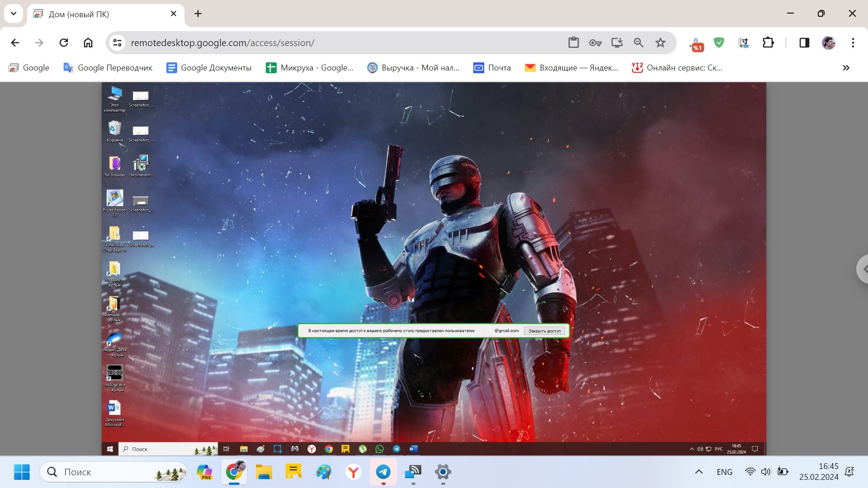Open the zoom magnifier in address bar

click(x=638, y=42)
